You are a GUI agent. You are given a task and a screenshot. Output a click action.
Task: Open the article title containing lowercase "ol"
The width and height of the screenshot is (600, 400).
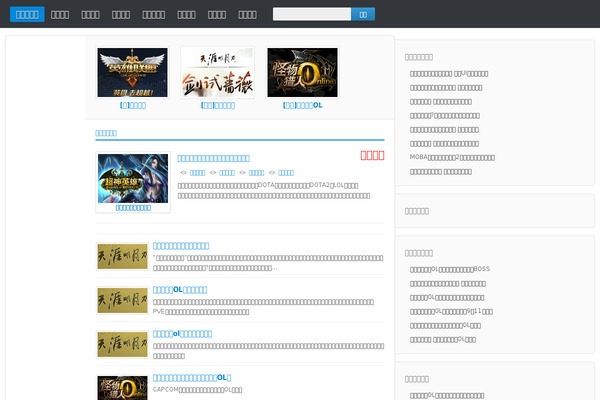[x=183, y=334]
